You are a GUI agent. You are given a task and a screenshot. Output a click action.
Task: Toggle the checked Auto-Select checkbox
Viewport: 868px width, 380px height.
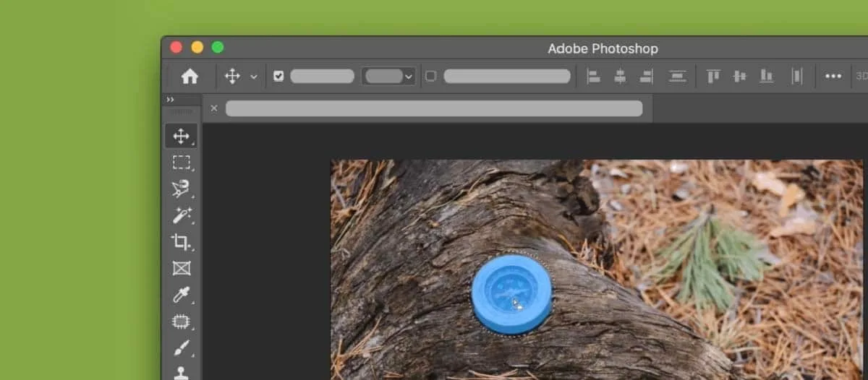pyautogui.click(x=278, y=76)
